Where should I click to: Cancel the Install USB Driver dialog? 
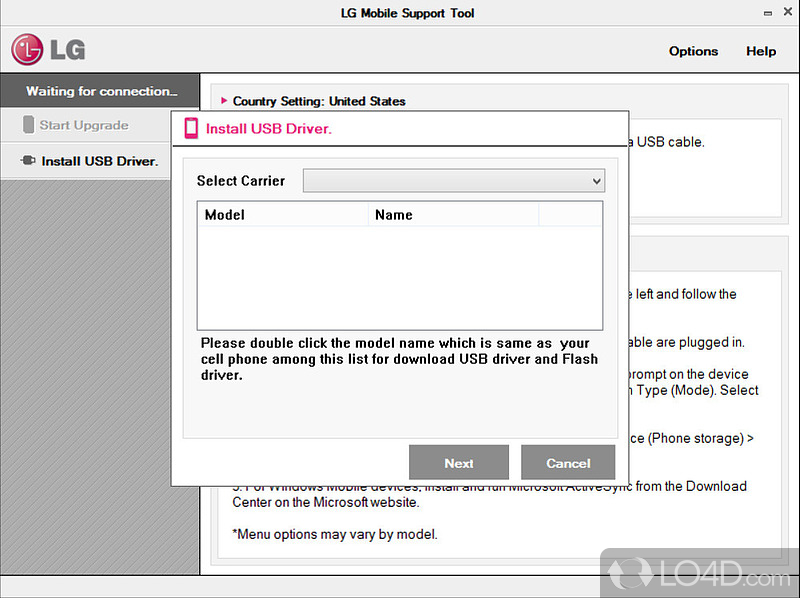tap(568, 463)
